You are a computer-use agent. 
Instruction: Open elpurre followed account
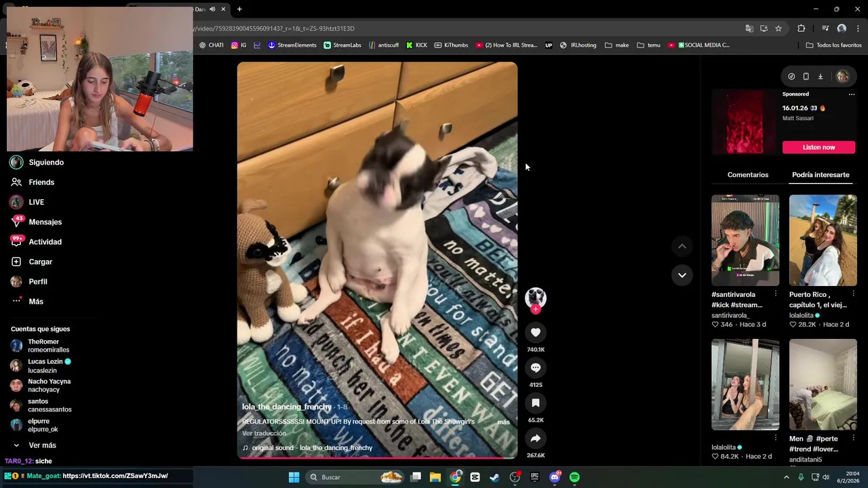tap(42, 425)
